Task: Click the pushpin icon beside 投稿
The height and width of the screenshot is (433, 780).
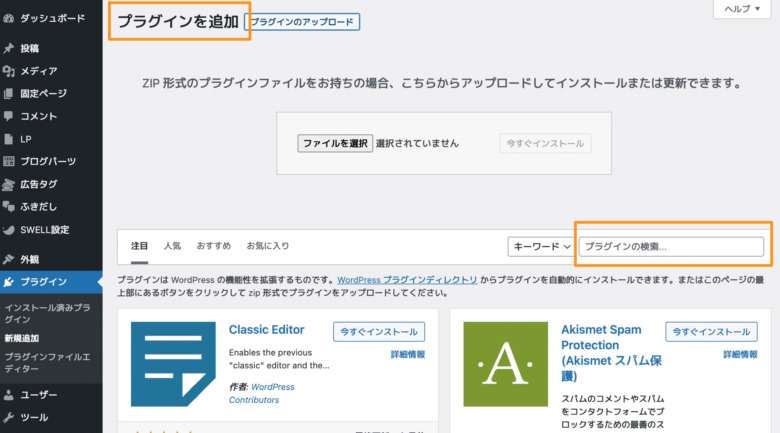Action: 8,48
